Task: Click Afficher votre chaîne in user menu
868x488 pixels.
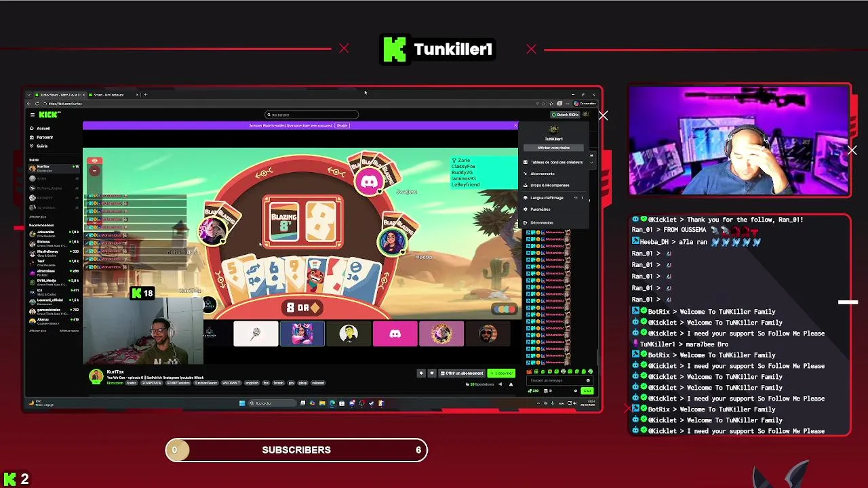Action: (553, 148)
